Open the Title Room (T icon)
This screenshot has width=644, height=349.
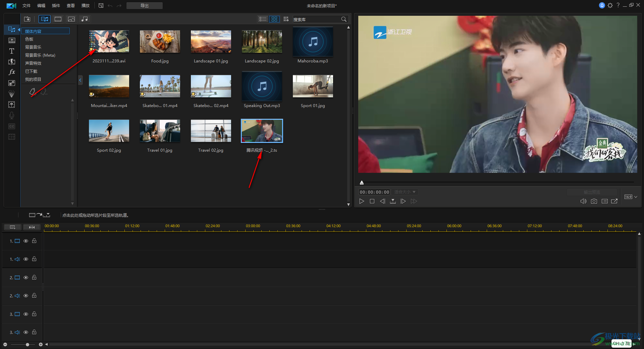tap(12, 51)
